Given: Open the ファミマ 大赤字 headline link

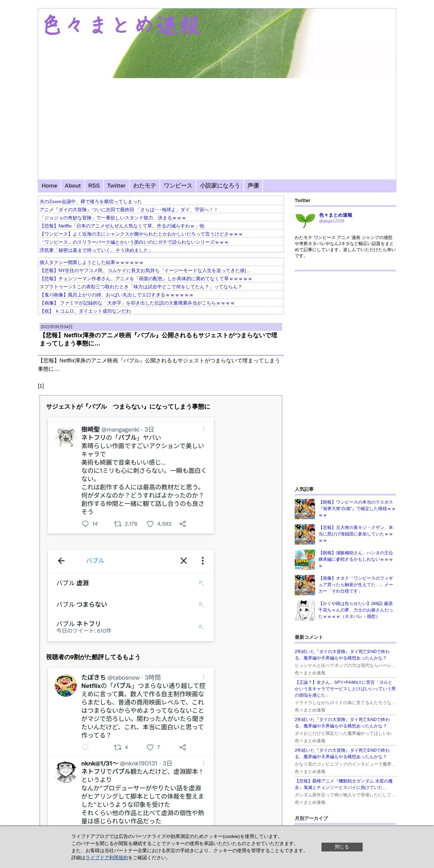Looking at the screenshot, I should click(137, 303).
